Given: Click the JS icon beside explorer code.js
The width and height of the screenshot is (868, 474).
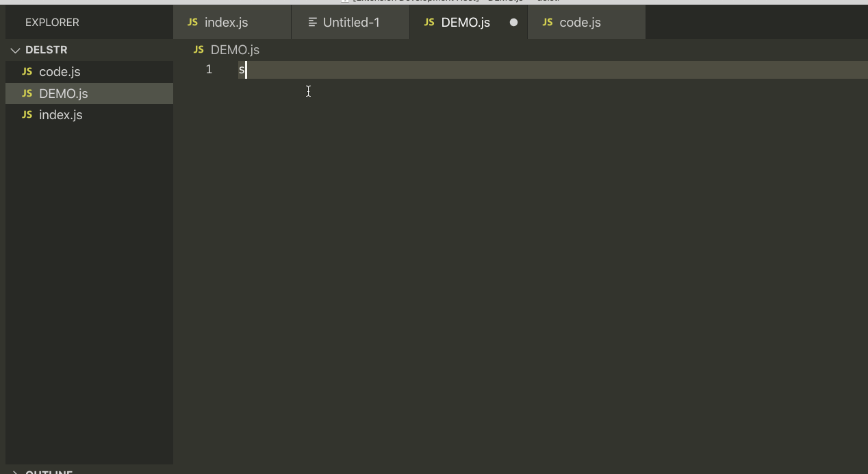Looking at the screenshot, I should coord(27,72).
